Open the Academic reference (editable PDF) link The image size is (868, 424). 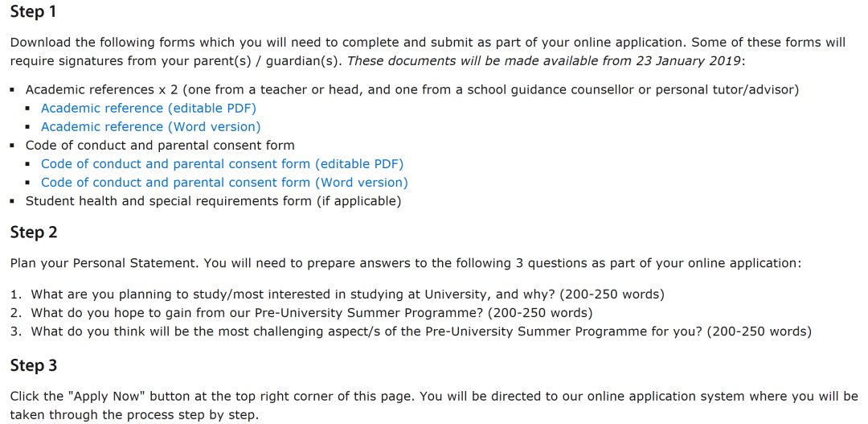[149, 108]
